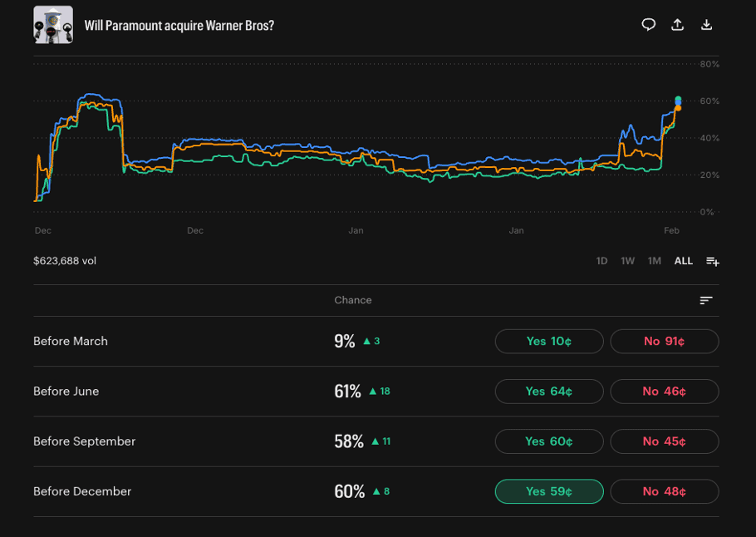This screenshot has height=537, width=756.
Task: Click the orange endpoint on the chart
Action: point(678,108)
